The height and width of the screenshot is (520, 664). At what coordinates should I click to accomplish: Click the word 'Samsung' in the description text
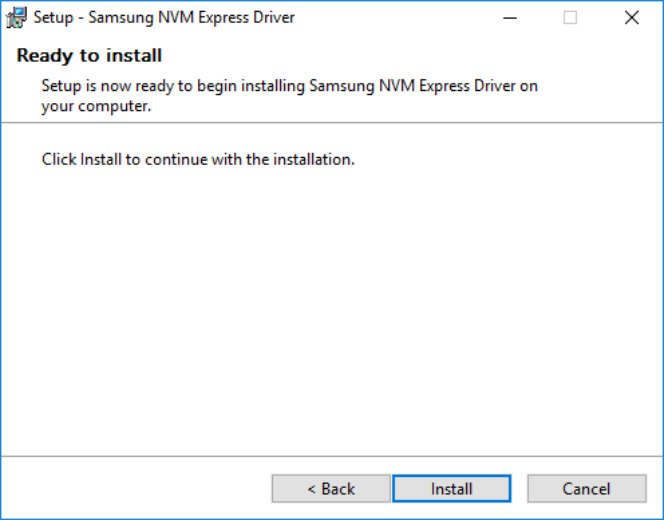point(342,86)
